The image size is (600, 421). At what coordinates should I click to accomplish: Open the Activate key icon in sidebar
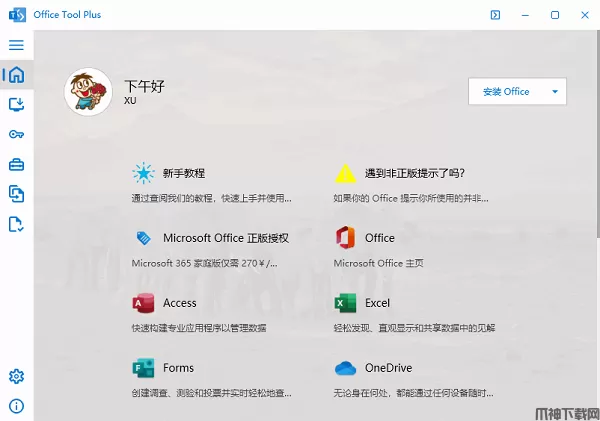tap(16, 134)
